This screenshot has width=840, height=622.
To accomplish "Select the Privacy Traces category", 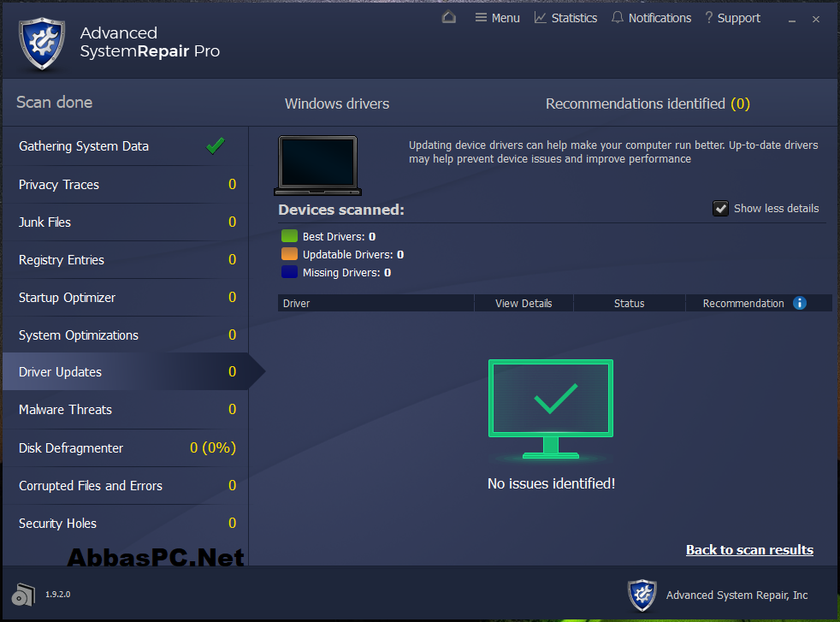I will coord(126,184).
